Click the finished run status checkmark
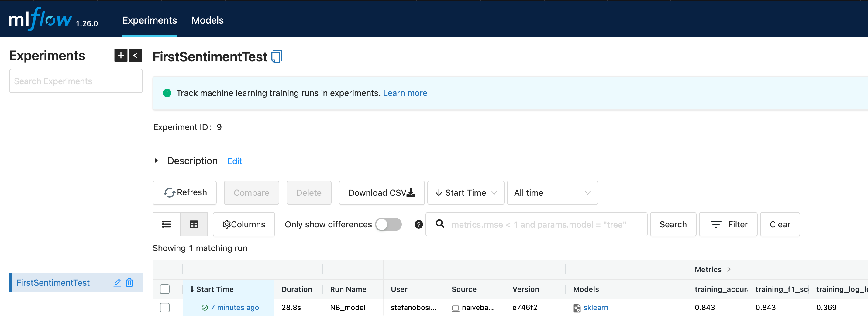Screen dimensions: 868x321 click(x=205, y=308)
